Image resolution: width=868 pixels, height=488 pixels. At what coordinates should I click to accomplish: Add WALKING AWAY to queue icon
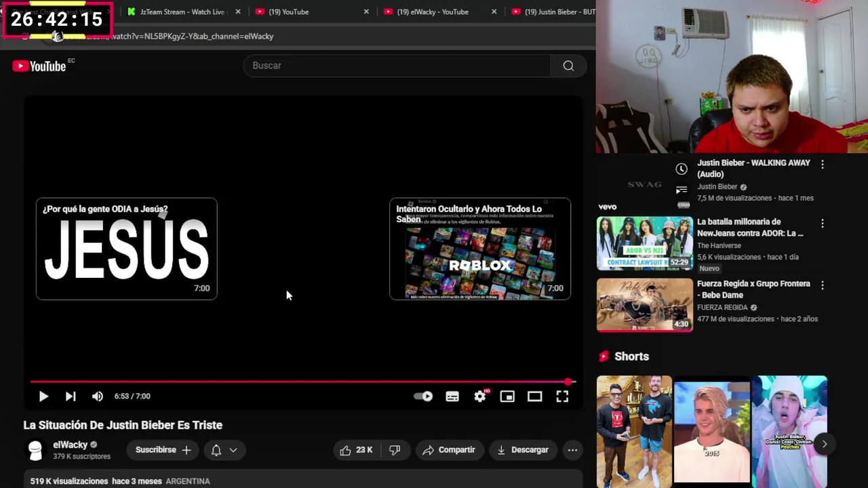point(682,190)
